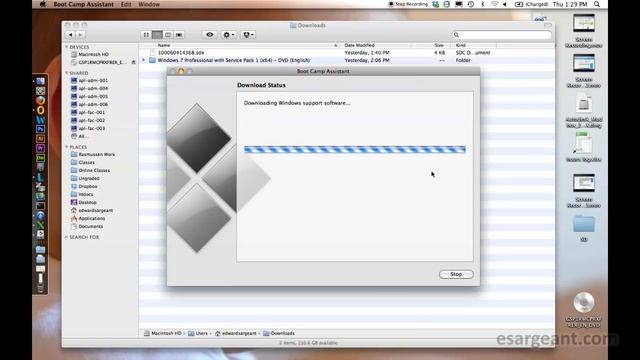This screenshot has width=640, height=360.
Task: Click Downloads in the Finder path bar
Action: click(x=279, y=333)
